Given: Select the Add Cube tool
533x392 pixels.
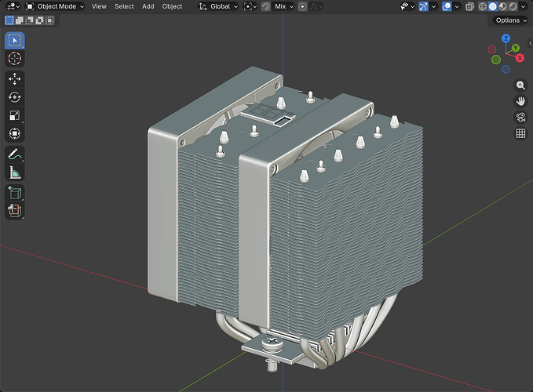Looking at the screenshot, I should point(15,193).
